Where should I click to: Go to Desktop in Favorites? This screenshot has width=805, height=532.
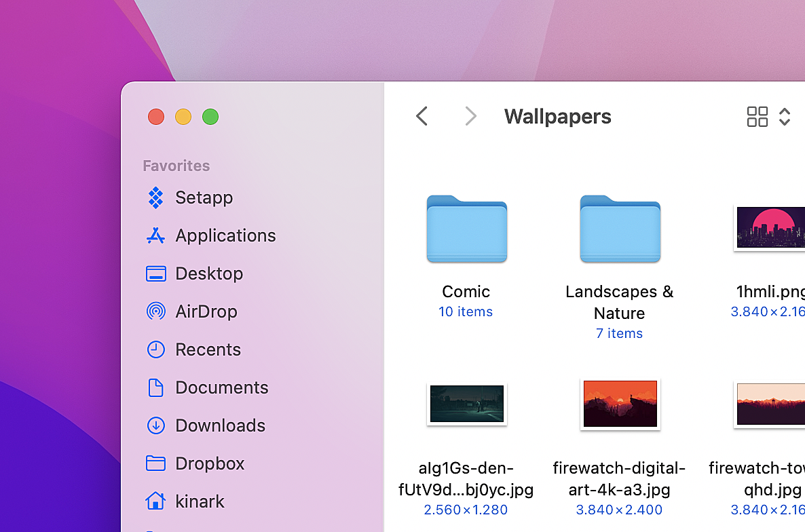[x=209, y=273]
